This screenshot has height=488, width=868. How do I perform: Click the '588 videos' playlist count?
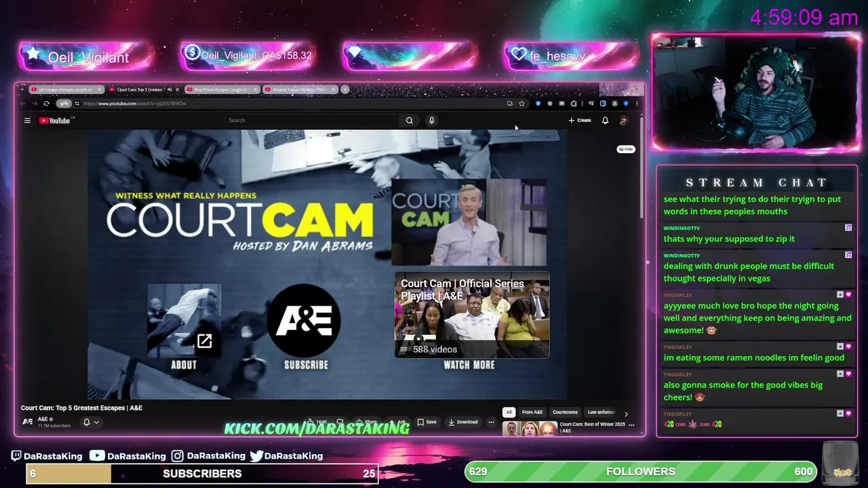435,350
